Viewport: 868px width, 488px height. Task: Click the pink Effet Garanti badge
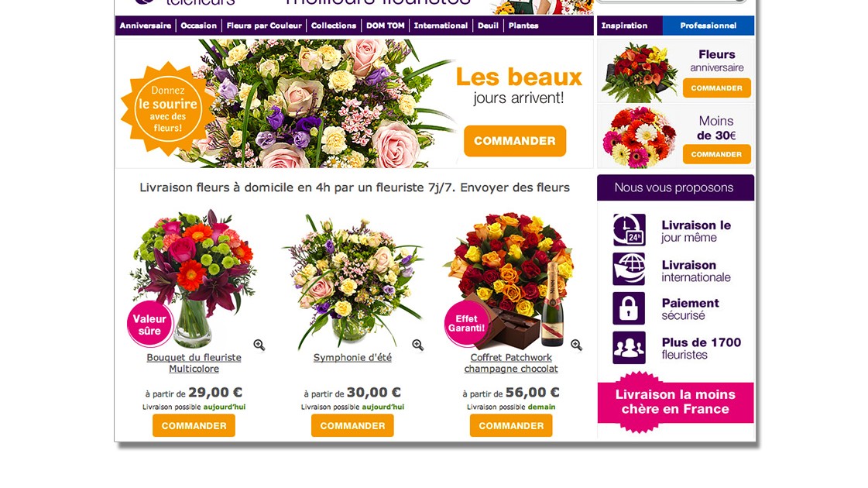click(466, 324)
